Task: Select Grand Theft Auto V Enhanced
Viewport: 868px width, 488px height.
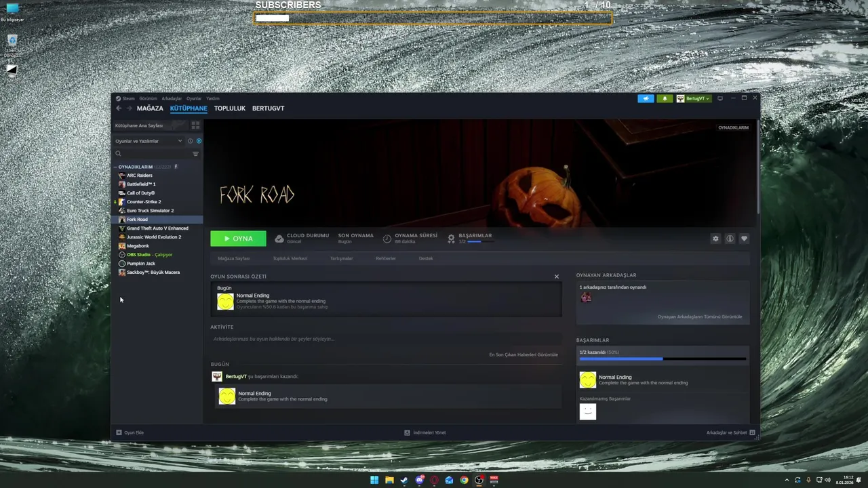Action: coord(157,228)
